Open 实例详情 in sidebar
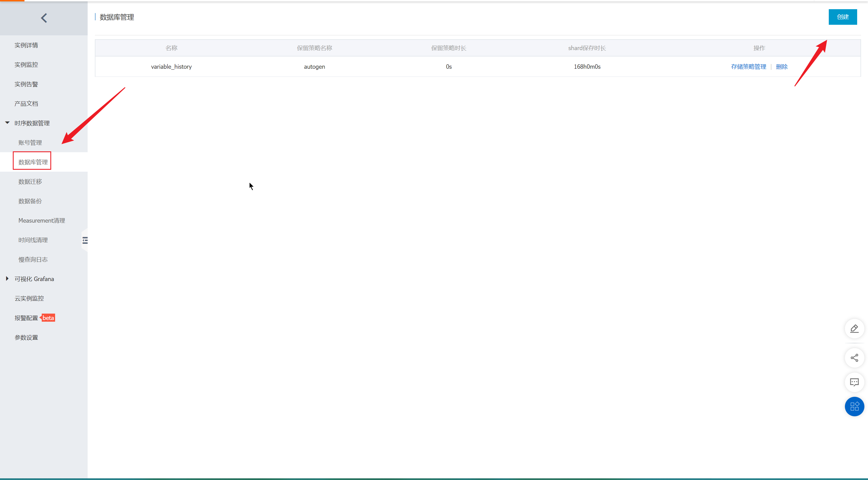Viewport: 868px width, 480px height. point(26,45)
